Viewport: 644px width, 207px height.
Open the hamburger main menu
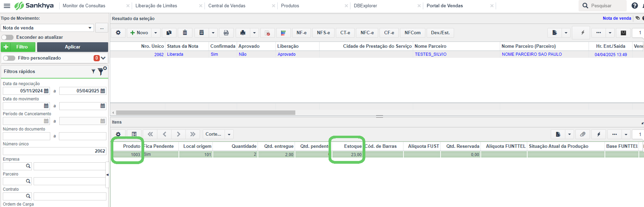[x=7, y=6]
